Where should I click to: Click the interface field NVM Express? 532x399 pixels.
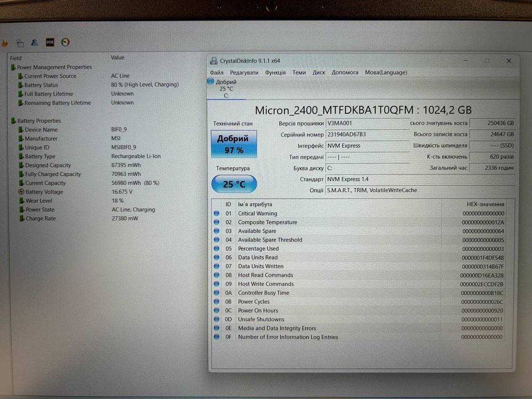(x=367, y=145)
